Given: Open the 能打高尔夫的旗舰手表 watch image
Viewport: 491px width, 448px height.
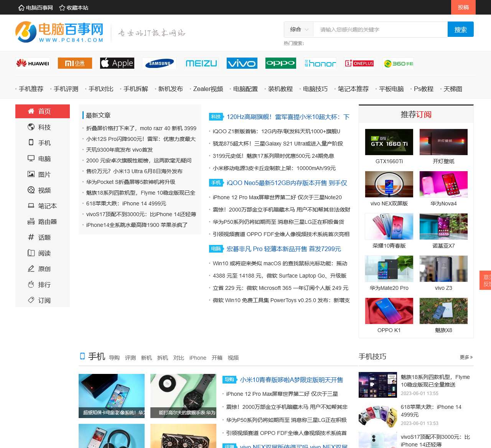Looking at the screenshot, I should tap(183, 396).
